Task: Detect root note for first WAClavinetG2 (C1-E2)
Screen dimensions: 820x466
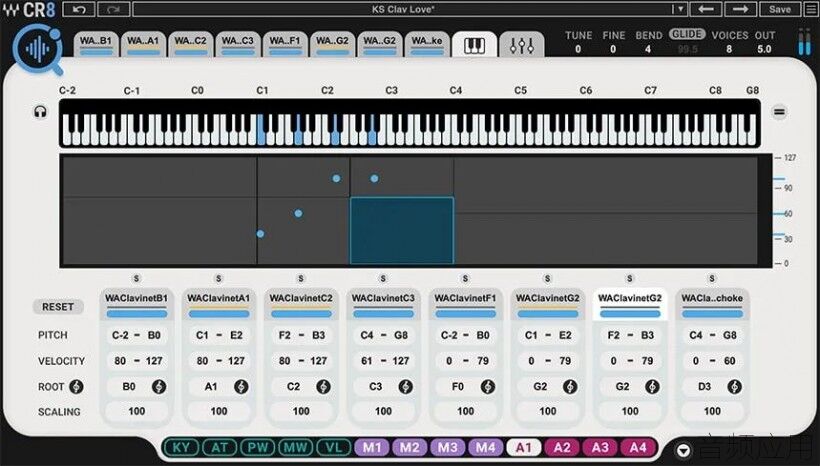Action: 570,387
